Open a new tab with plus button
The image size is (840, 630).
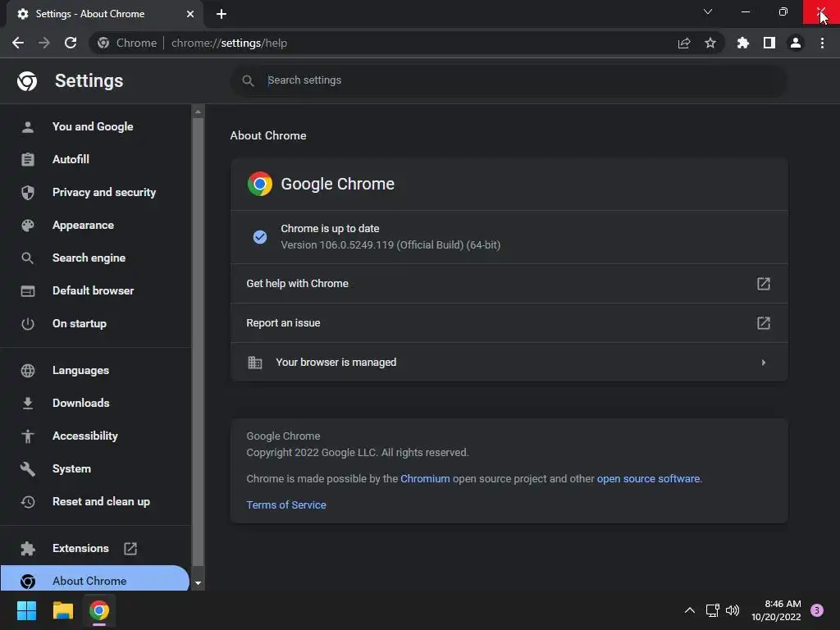(x=221, y=14)
